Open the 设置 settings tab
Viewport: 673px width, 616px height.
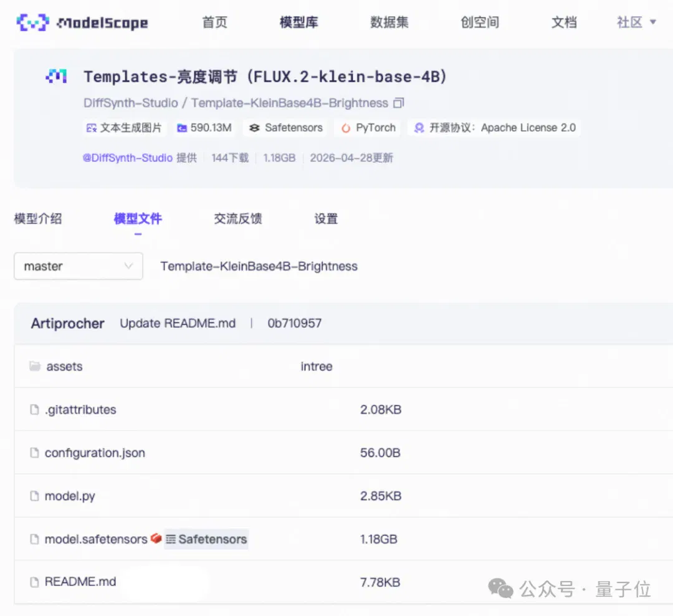[326, 219]
